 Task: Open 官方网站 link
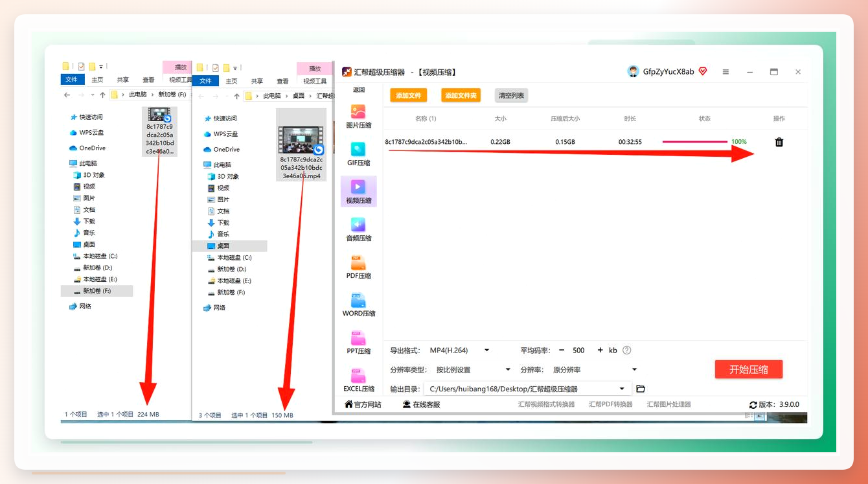click(x=363, y=404)
